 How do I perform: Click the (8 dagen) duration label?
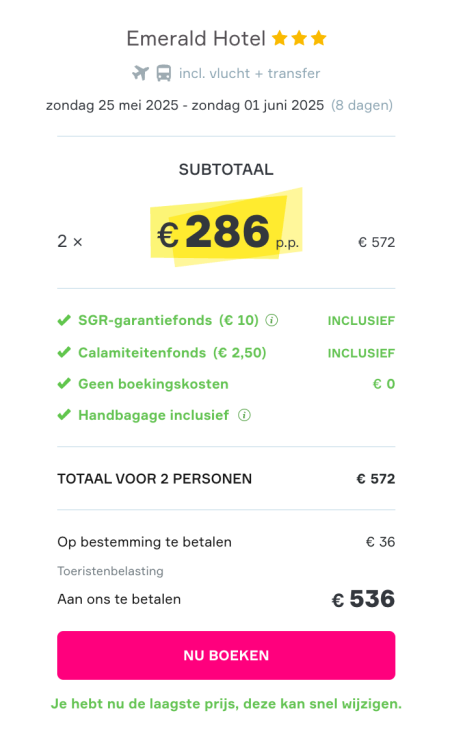coord(362,105)
